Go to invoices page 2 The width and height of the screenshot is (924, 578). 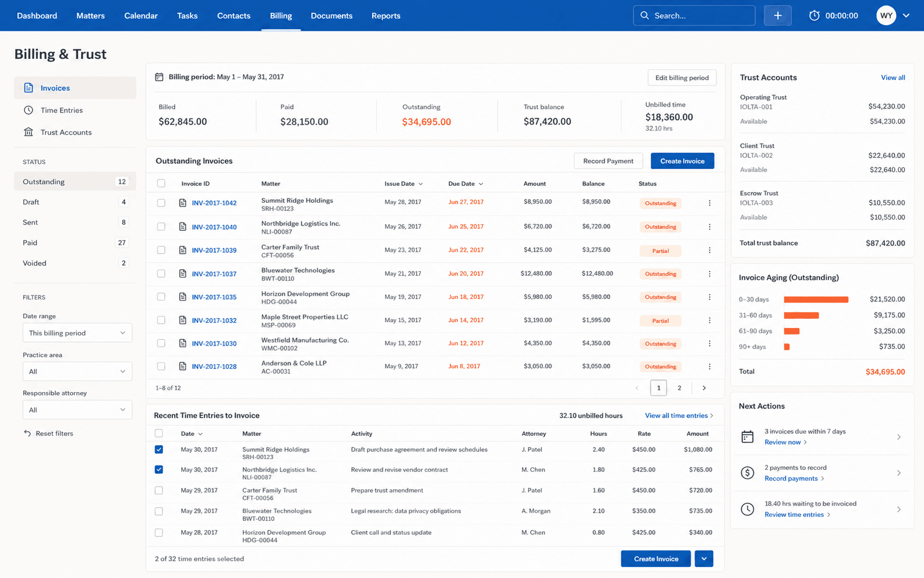click(679, 388)
